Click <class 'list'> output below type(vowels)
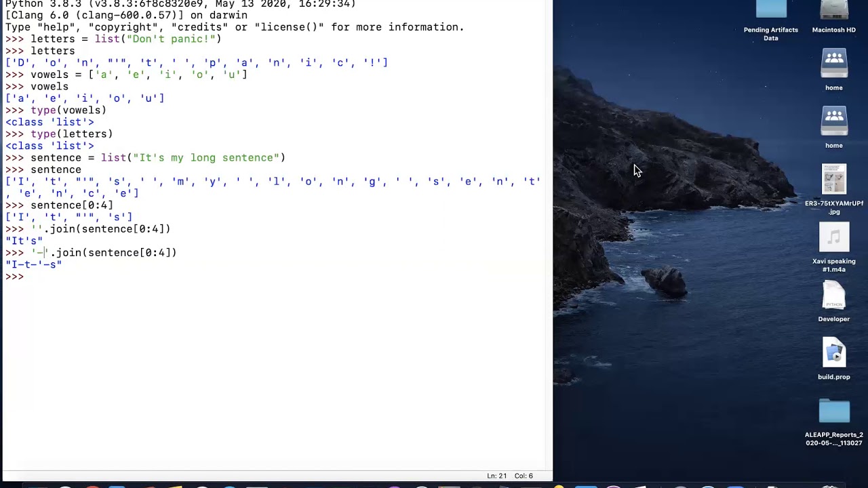 tap(50, 122)
